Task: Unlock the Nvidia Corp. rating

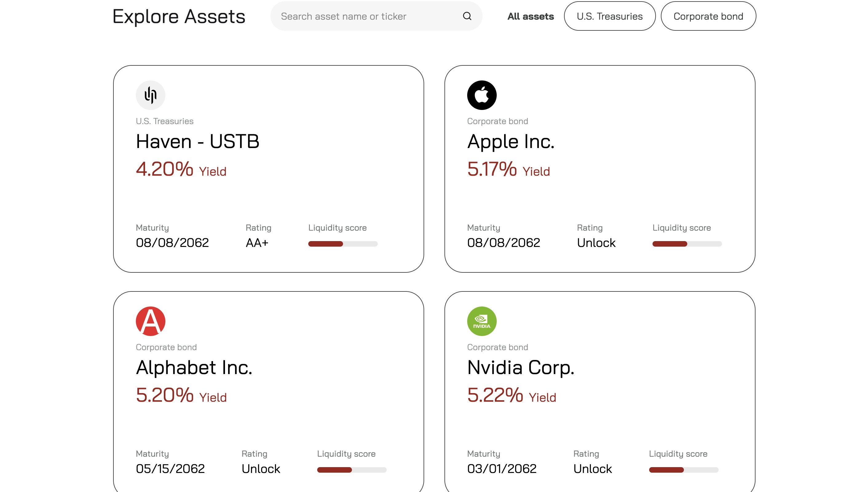Action: [x=592, y=469]
